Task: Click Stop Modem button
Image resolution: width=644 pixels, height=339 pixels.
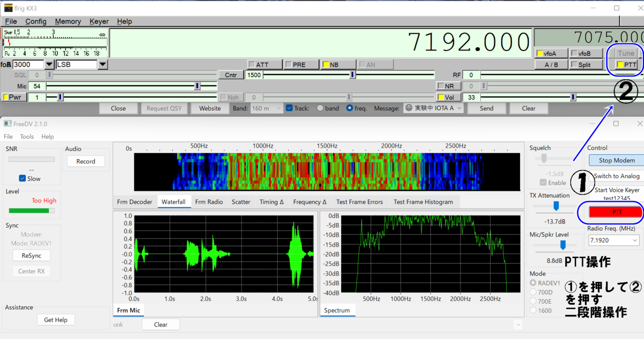Action: [617, 160]
